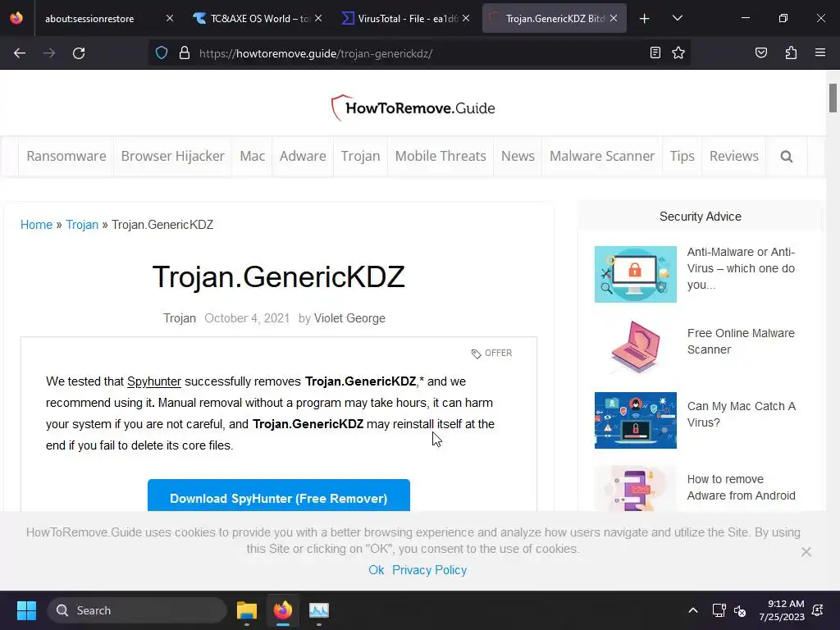Open Can My Mac Catch A Virus thumbnail
This screenshot has height=630, width=840.
(636, 420)
